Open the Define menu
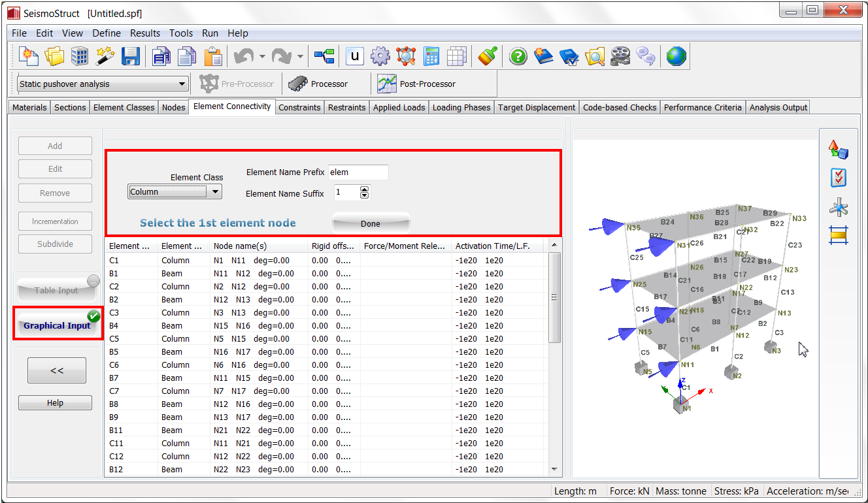868x503 pixels. click(106, 33)
